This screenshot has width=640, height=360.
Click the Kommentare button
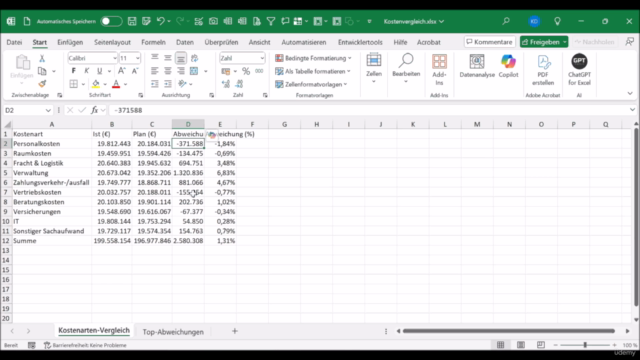(489, 42)
